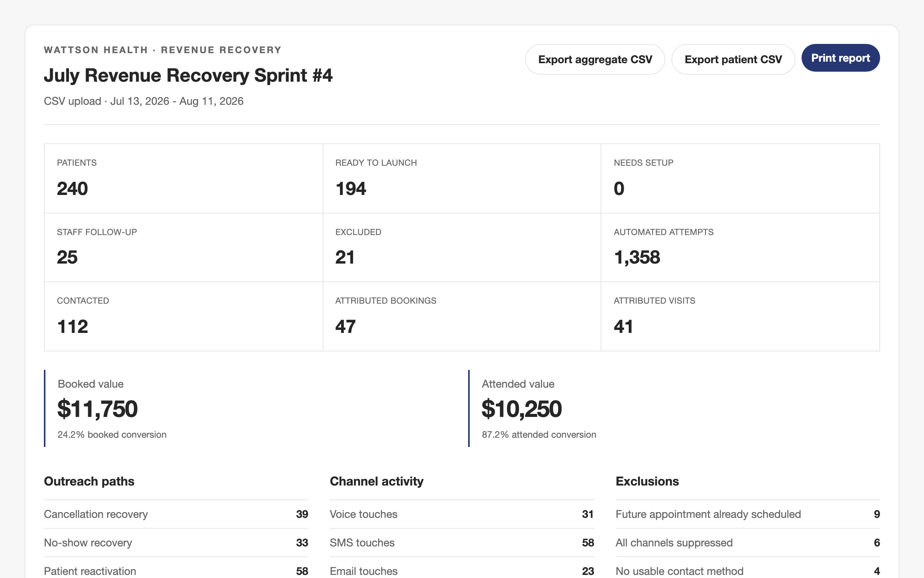This screenshot has width=924, height=578.
Task: Click the Booked value $11,750
Action: pos(97,409)
